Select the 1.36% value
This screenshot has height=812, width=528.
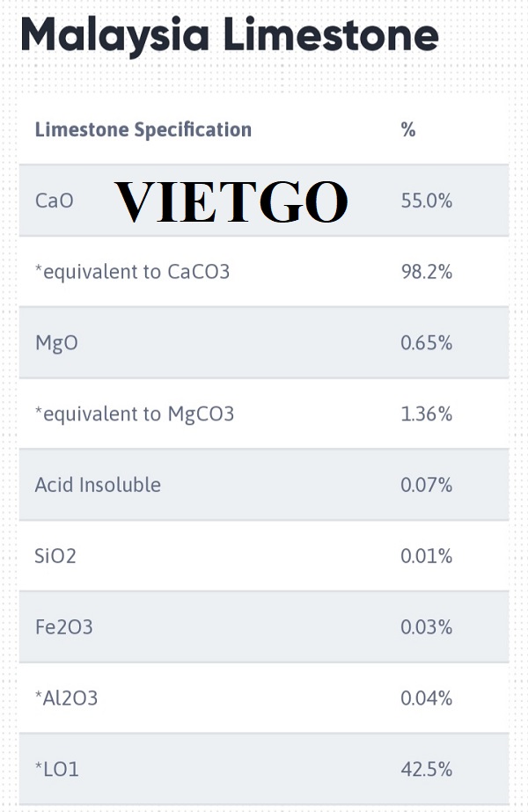[427, 413]
